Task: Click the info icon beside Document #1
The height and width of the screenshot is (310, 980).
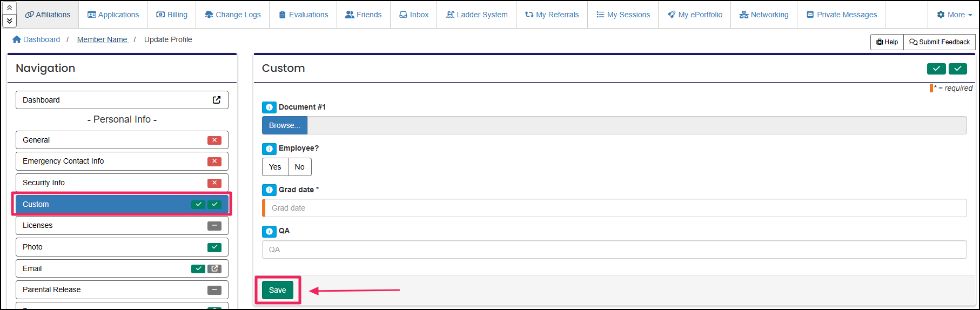Action: point(269,107)
